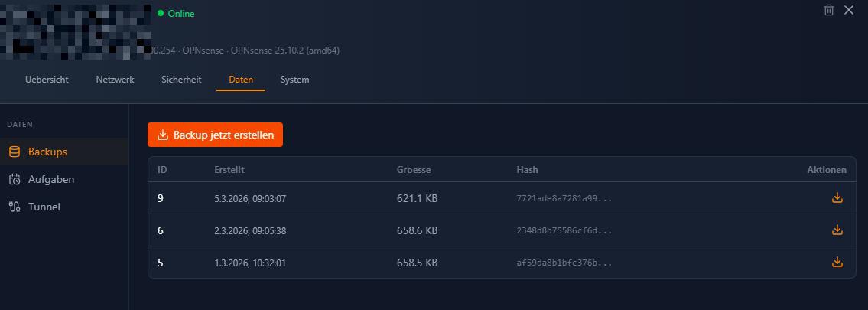This screenshot has width=868, height=310.
Task: Click date 2.3.2026, 09:05:38
Action: (x=250, y=231)
